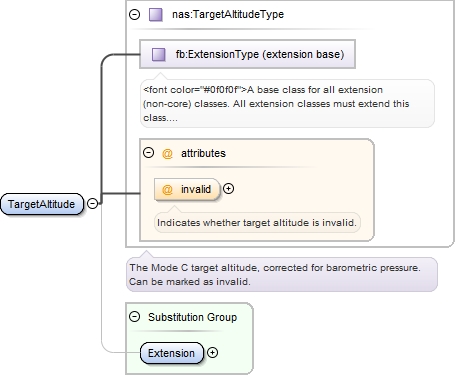
Task: Click the orange @ icon next to attributes
Action: [167, 153]
